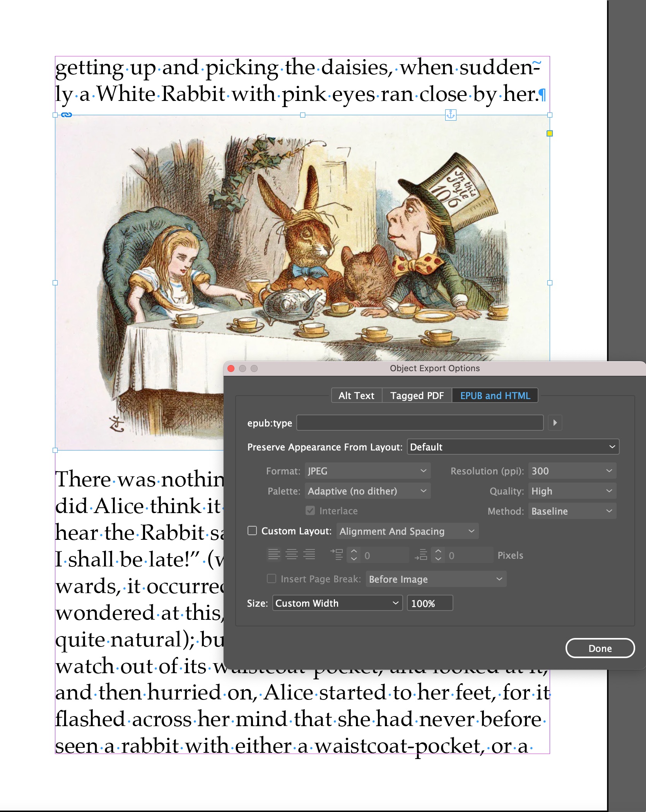Open the Format JPEG dropdown
This screenshot has width=646, height=812.
[367, 471]
